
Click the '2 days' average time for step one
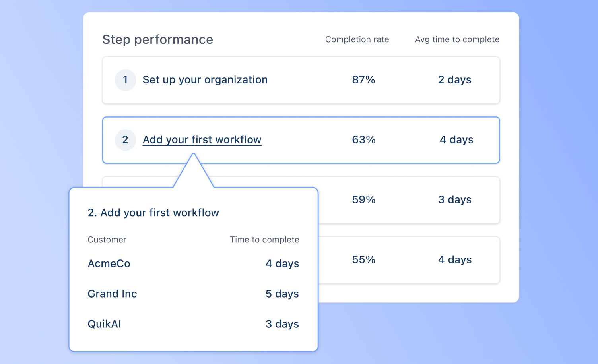point(454,80)
